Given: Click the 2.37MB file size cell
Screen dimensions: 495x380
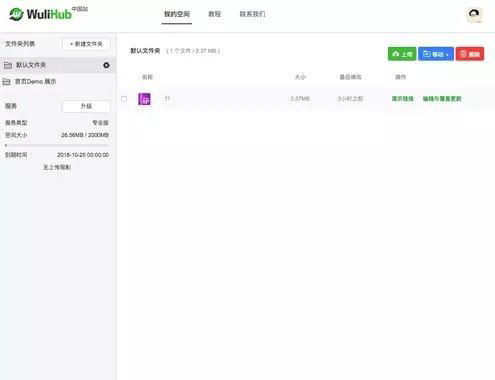Looking at the screenshot, I should (x=300, y=99).
